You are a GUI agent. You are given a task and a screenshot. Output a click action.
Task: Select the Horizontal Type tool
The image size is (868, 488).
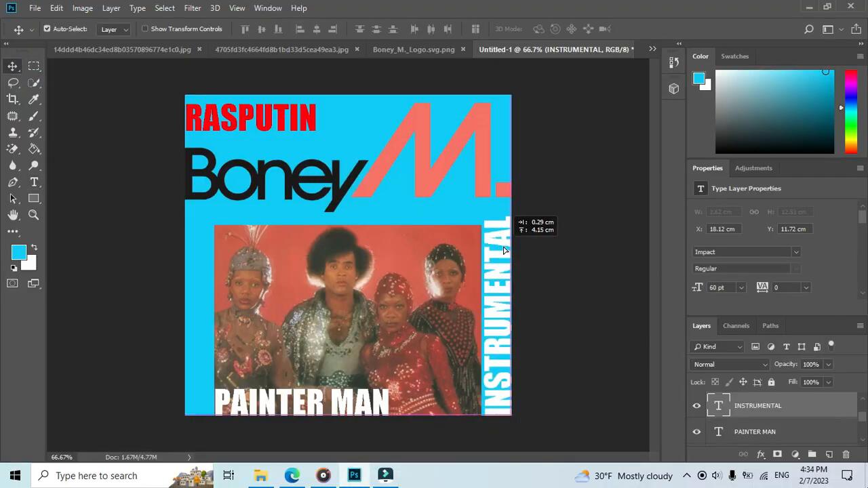[34, 182]
